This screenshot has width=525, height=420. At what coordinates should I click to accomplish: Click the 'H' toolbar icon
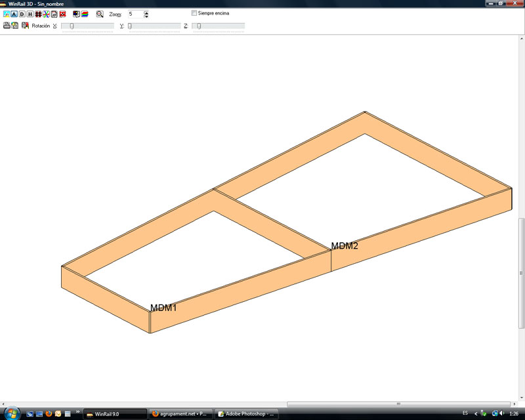(30, 14)
